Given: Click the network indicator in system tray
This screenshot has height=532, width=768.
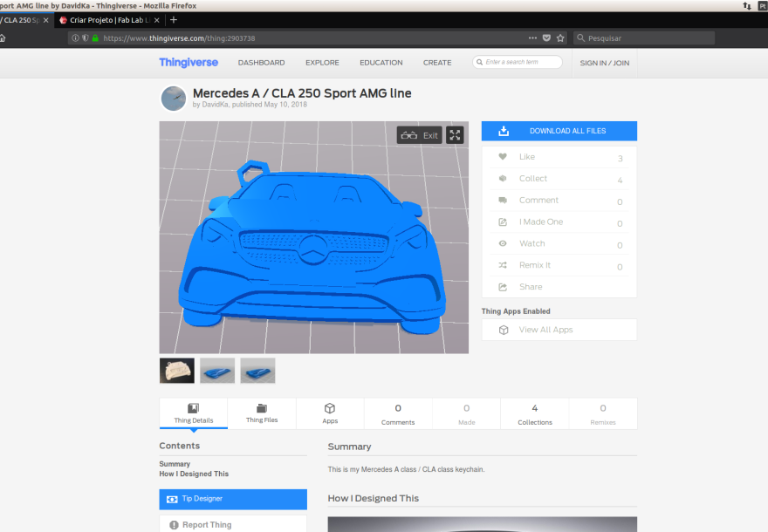Looking at the screenshot, I should click(x=747, y=6).
